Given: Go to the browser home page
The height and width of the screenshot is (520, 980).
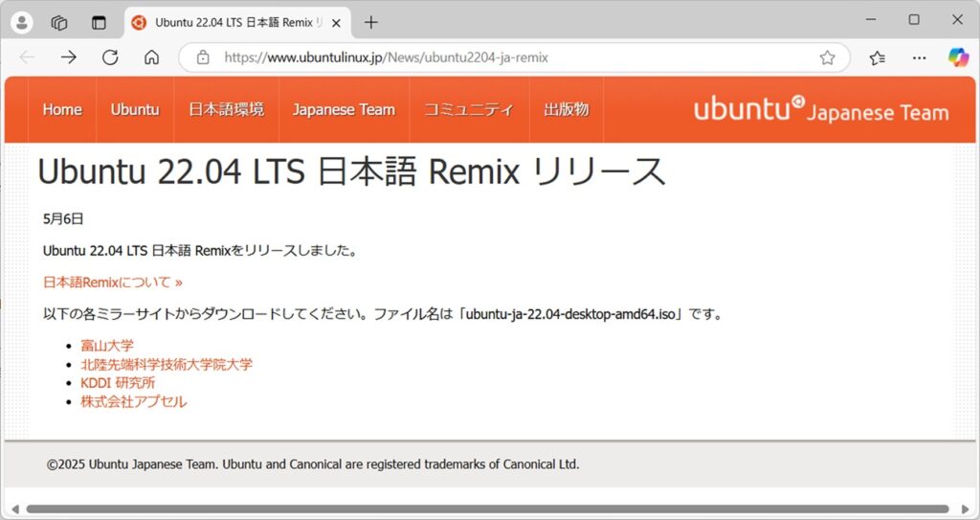Looking at the screenshot, I should point(152,57).
